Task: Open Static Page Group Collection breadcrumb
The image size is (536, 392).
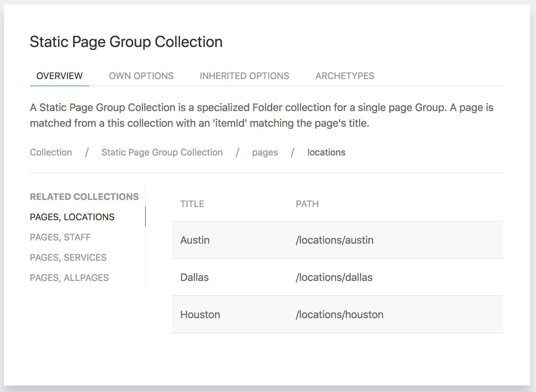Action: point(162,152)
